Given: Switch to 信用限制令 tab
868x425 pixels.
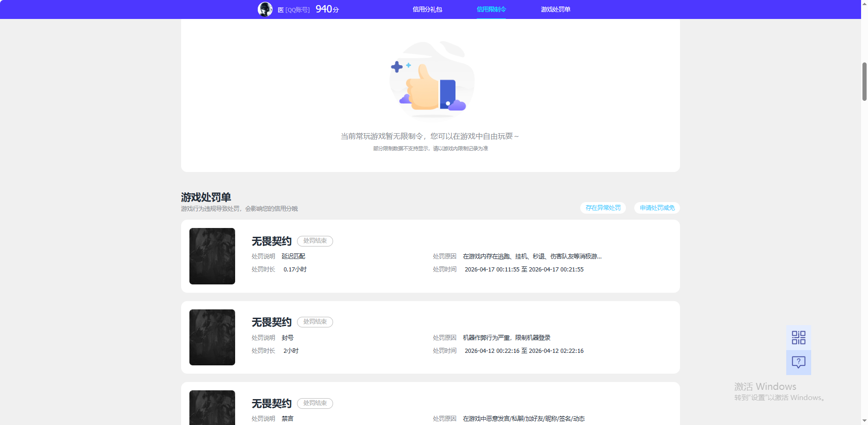Looking at the screenshot, I should pyautogui.click(x=491, y=9).
